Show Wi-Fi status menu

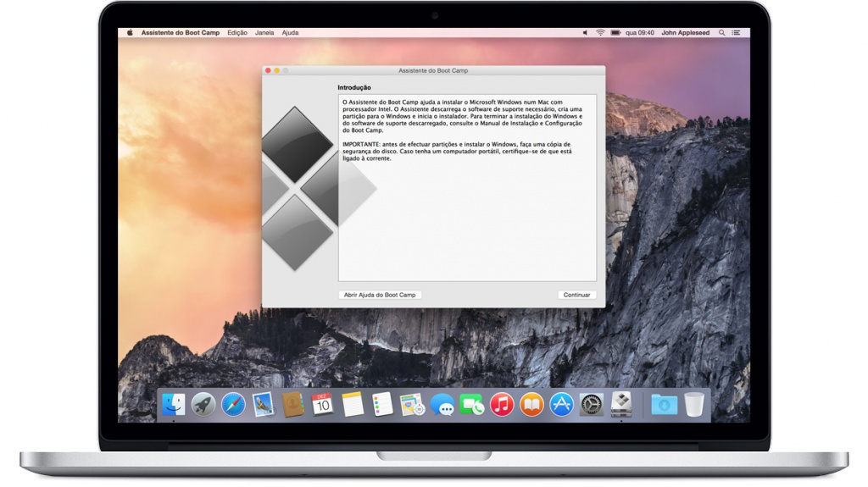coord(600,33)
